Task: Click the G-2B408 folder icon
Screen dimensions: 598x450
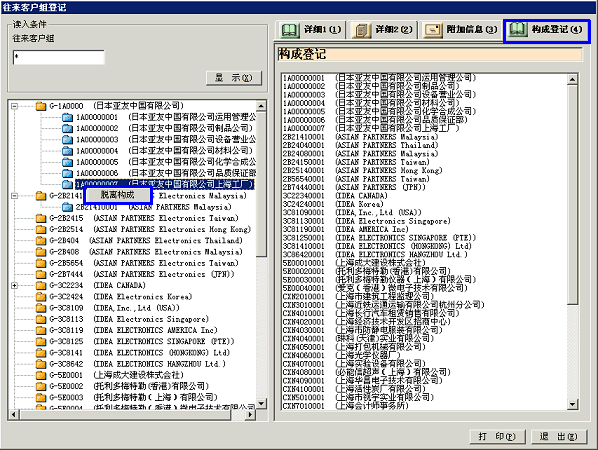Action: coord(41,252)
